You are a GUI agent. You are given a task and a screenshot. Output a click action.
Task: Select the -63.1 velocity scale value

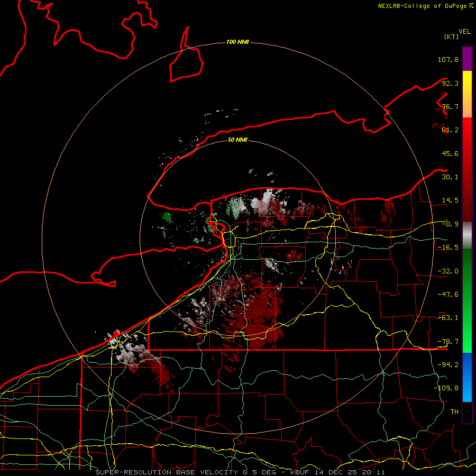448,318
